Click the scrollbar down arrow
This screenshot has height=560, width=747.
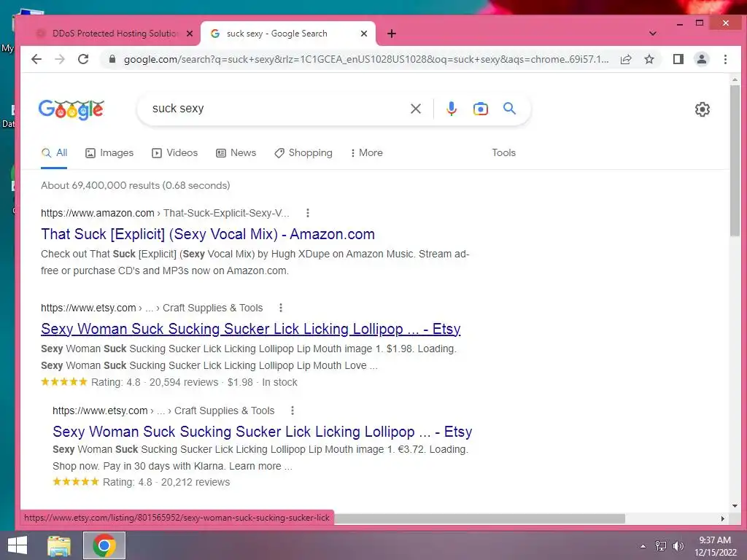coord(735,506)
